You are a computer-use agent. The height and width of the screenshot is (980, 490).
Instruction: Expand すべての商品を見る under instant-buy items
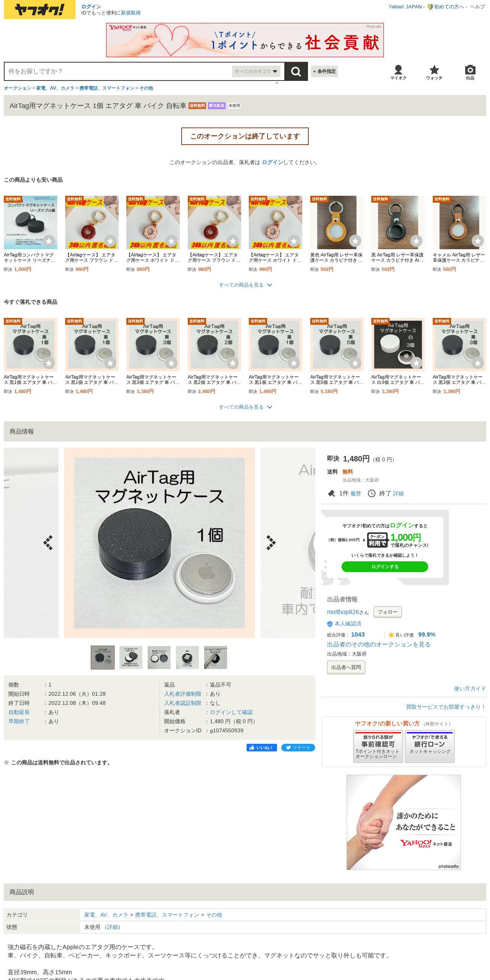(x=245, y=407)
